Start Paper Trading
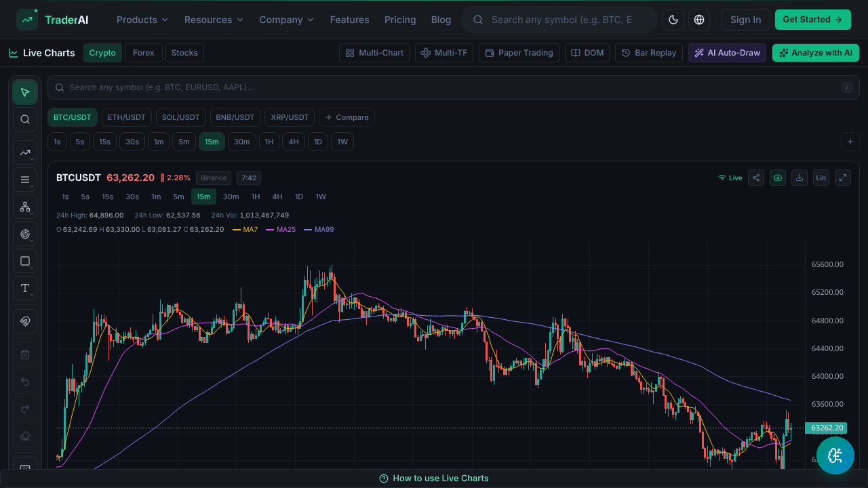Viewport: 868px width, 488px height. point(519,53)
